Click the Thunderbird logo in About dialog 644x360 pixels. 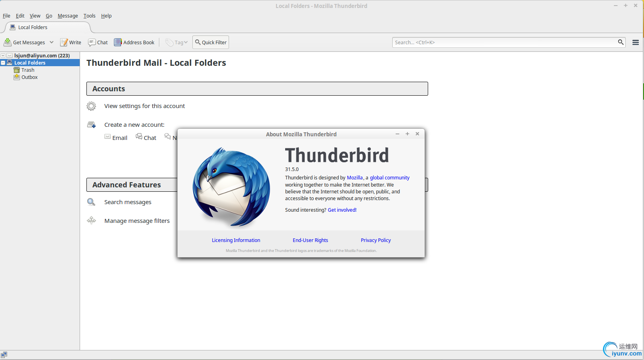[231, 187]
